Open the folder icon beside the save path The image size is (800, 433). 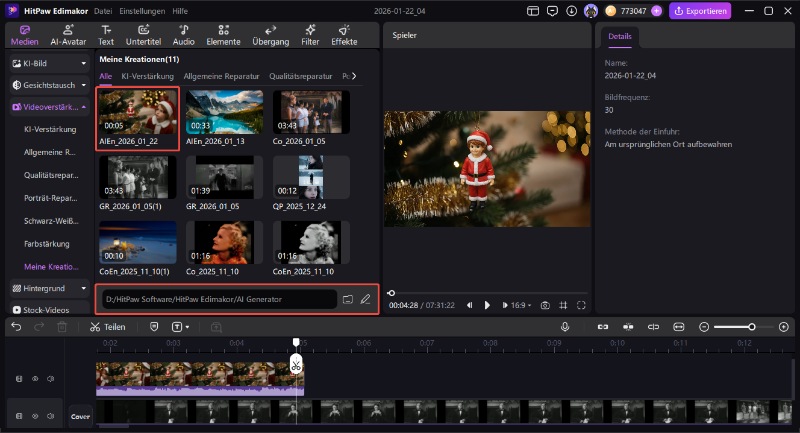348,299
